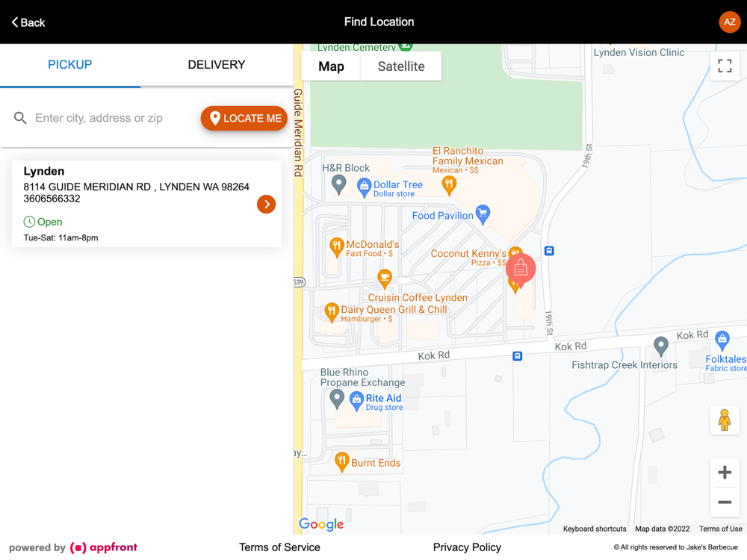Click the Rite Aid drug store pin

(x=357, y=401)
